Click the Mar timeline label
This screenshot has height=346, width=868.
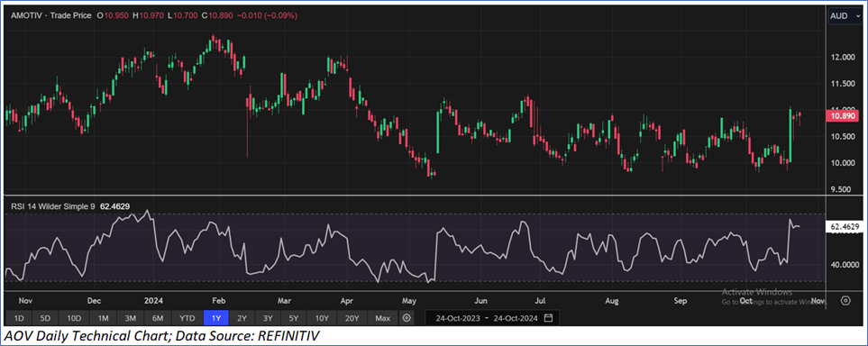point(284,301)
